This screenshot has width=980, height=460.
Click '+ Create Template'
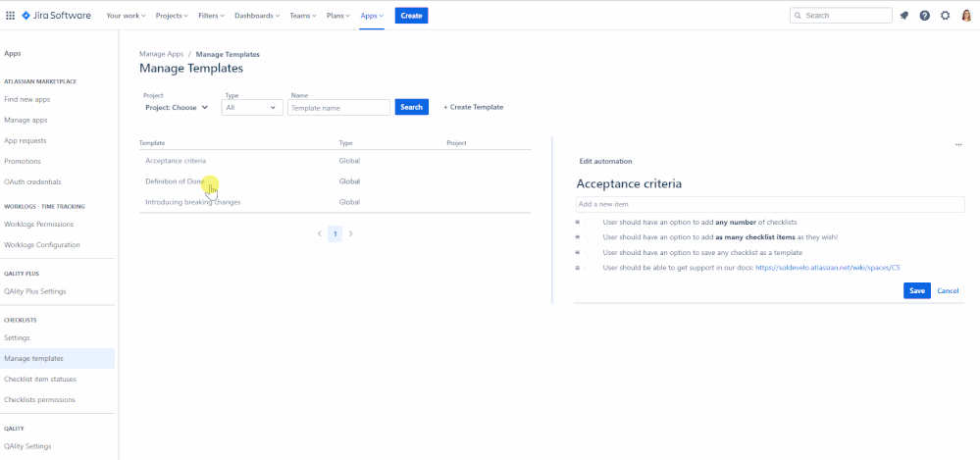pyautogui.click(x=473, y=108)
